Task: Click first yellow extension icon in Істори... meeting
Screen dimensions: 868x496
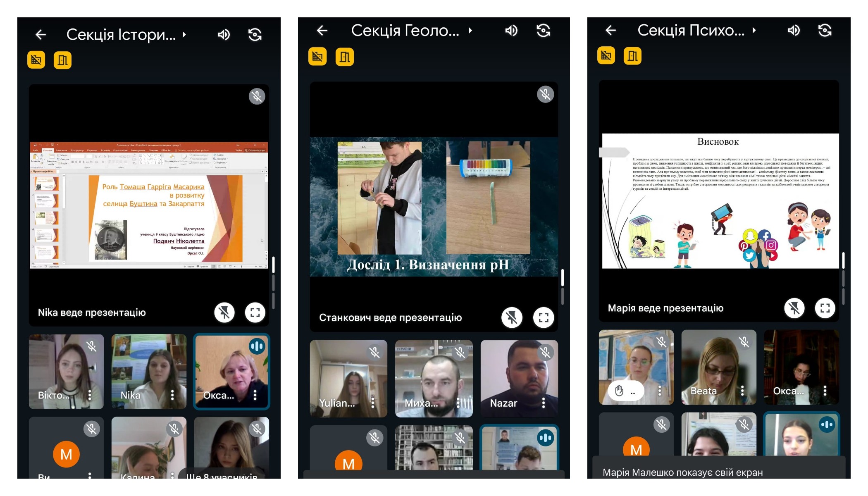Action: [x=36, y=60]
